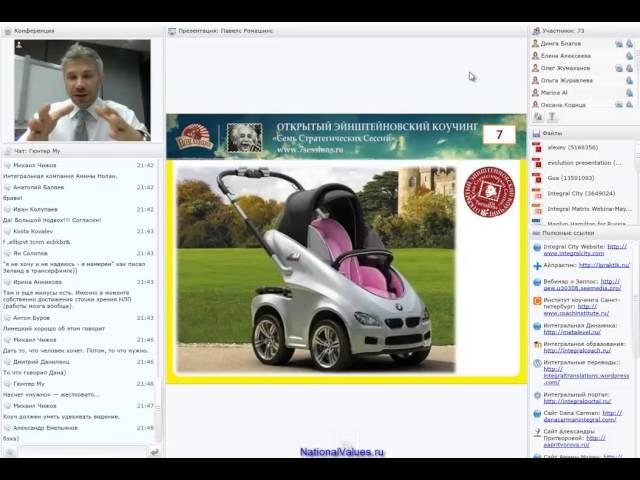The width and height of the screenshot is (640, 480).
Task: Click the microphone icon next to Олег Жумаханов
Action: click(x=629, y=68)
